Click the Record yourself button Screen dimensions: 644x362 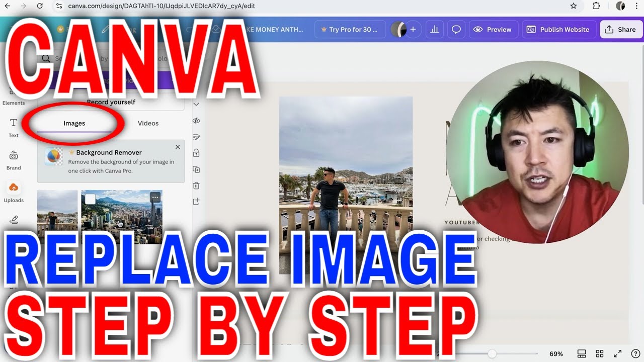point(111,102)
